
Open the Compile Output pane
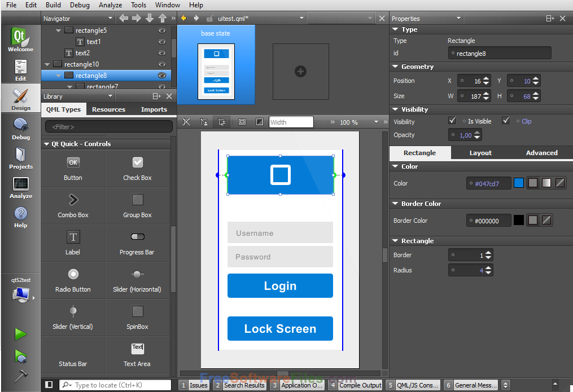pyautogui.click(x=361, y=385)
